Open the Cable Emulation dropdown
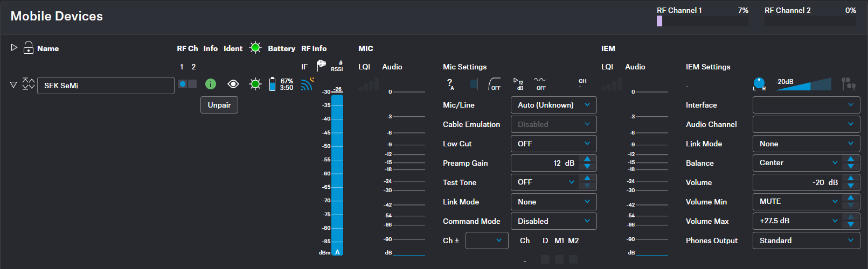Image resolution: width=868 pixels, height=269 pixels. (553, 124)
